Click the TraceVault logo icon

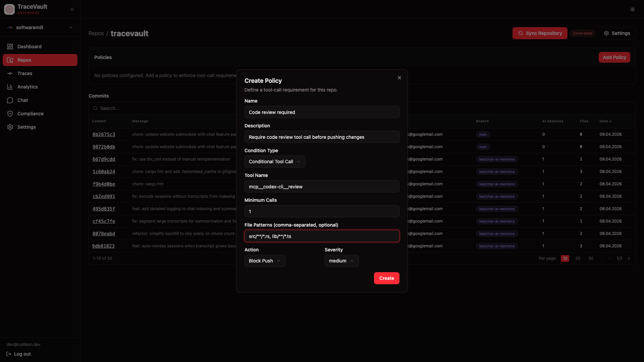click(x=9, y=9)
